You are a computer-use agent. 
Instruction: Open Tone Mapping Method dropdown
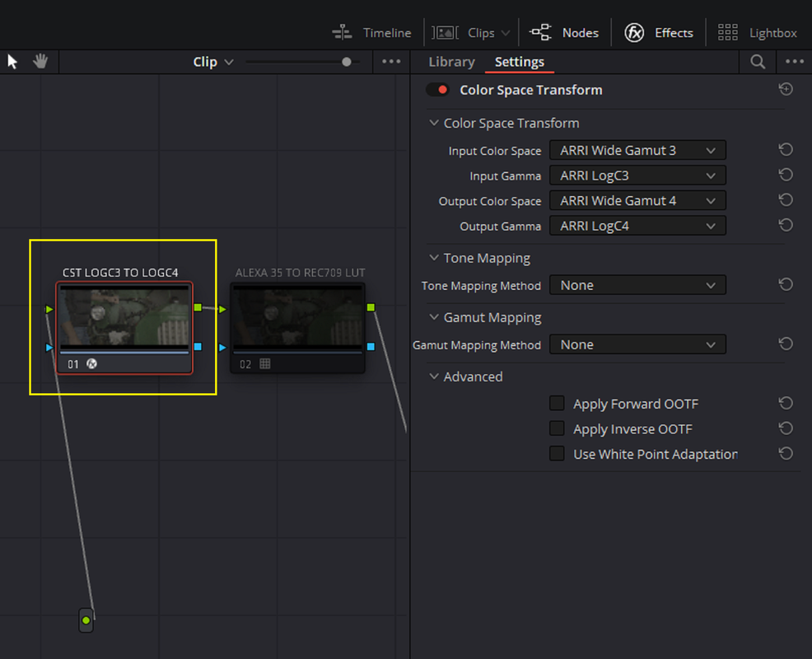[x=637, y=285]
